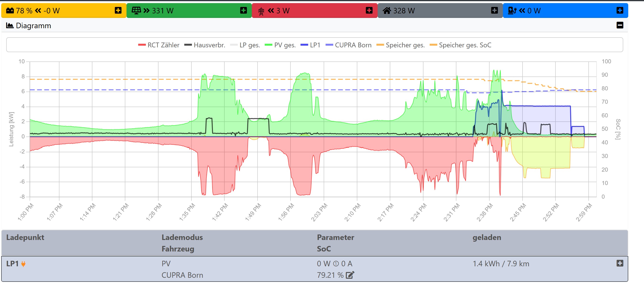Edit the SoC value with pencil icon

pyautogui.click(x=350, y=275)
